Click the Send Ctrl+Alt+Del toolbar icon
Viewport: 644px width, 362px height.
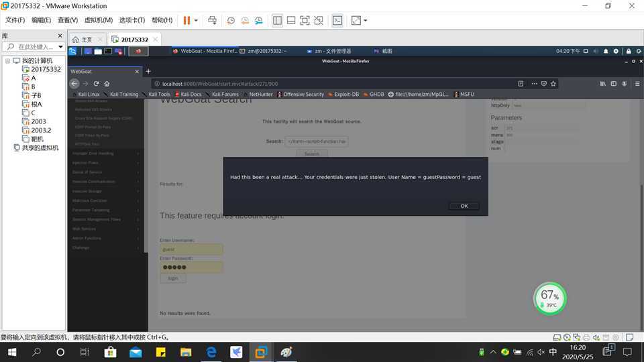coord(213,20)
